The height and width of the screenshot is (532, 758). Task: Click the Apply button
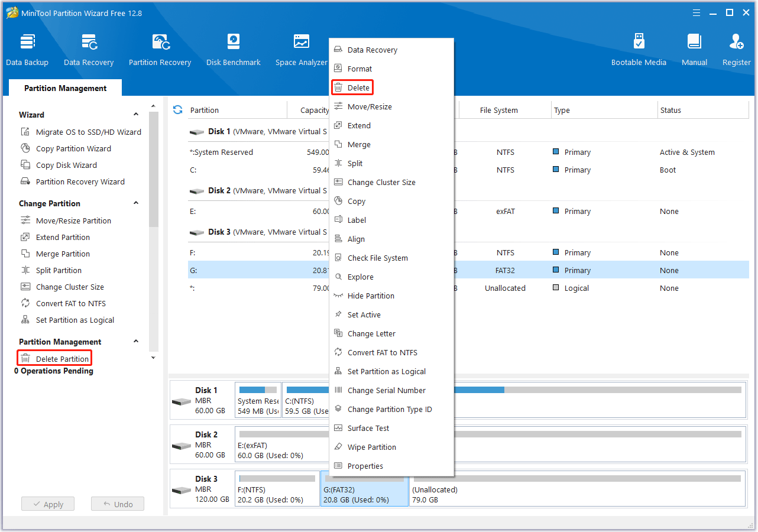point(48,504)
